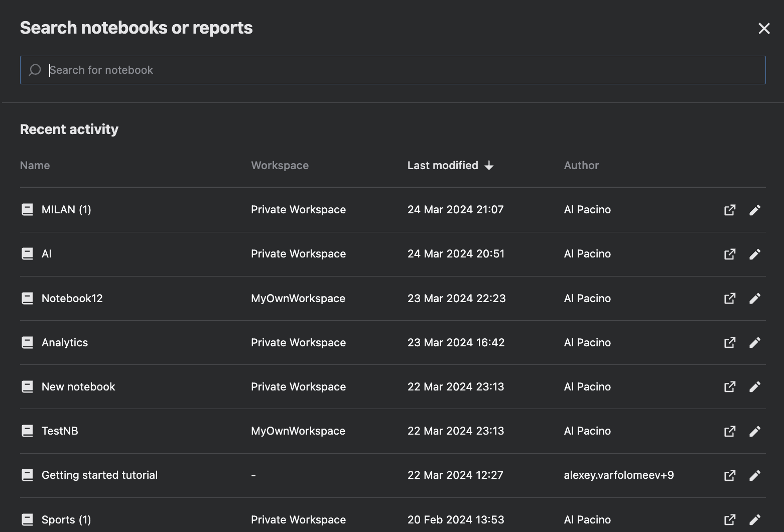The width and height of the screenshot is (784, 532).
Task: Select the Author column header
Action: [581, 165]
